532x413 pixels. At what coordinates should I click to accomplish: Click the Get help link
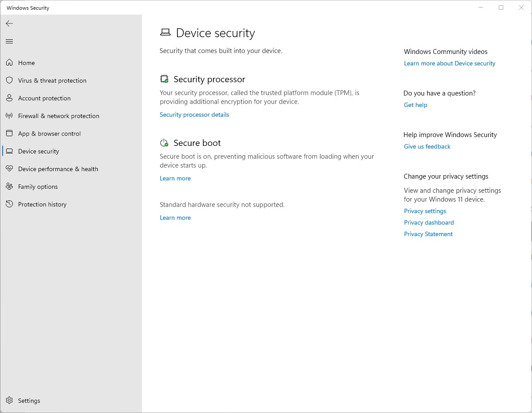[x=416, y=105]
